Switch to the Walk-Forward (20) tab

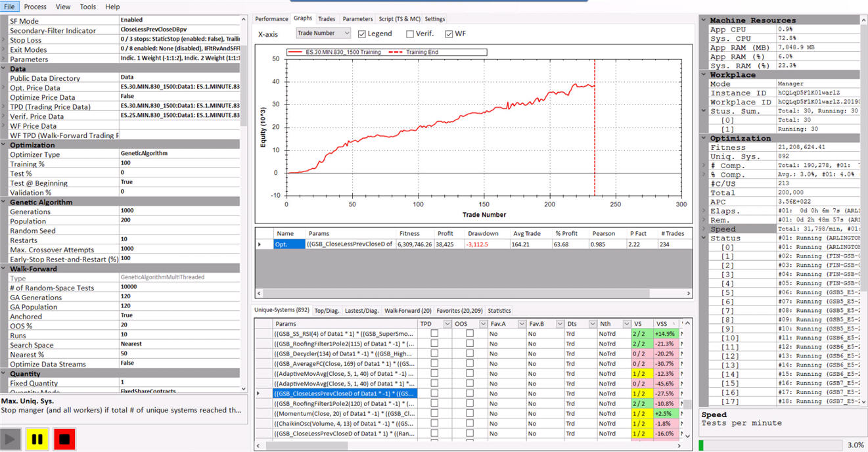point(407,311)
